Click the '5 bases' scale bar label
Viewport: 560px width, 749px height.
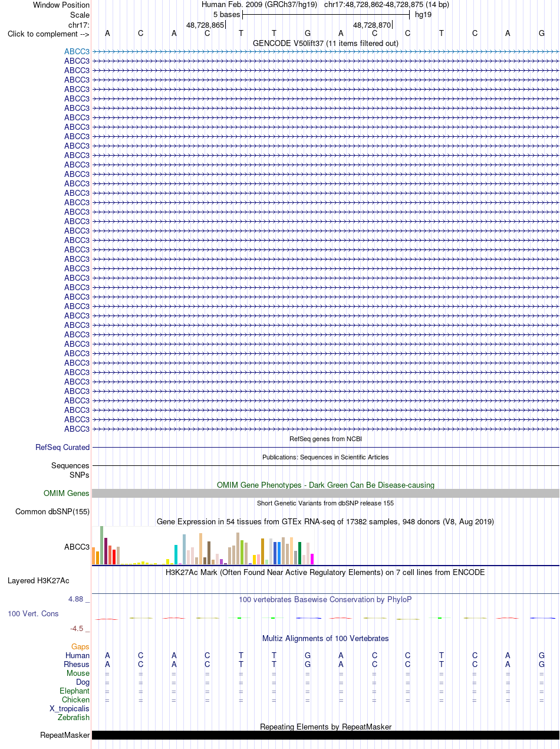point(226,14)
